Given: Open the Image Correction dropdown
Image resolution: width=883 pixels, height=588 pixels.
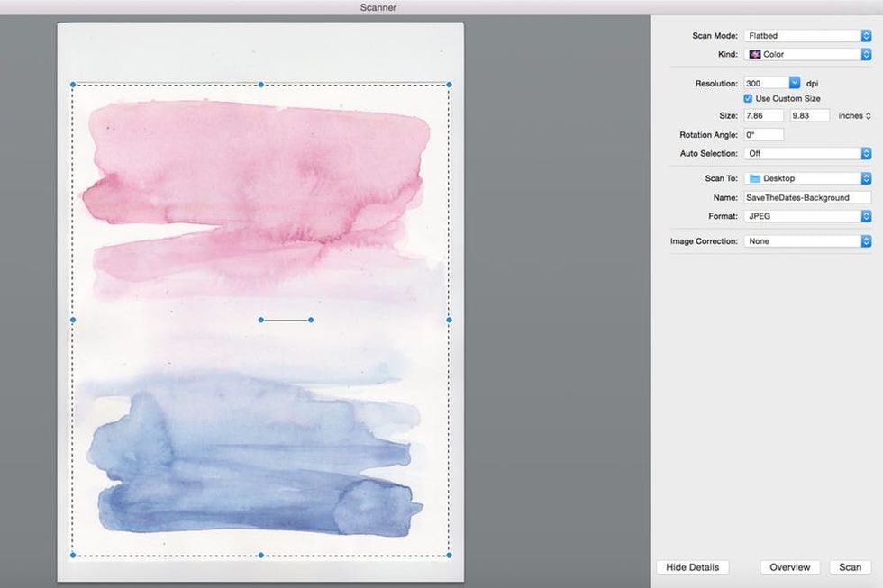Looking at the screenshot, I should (x=807, y=241).
